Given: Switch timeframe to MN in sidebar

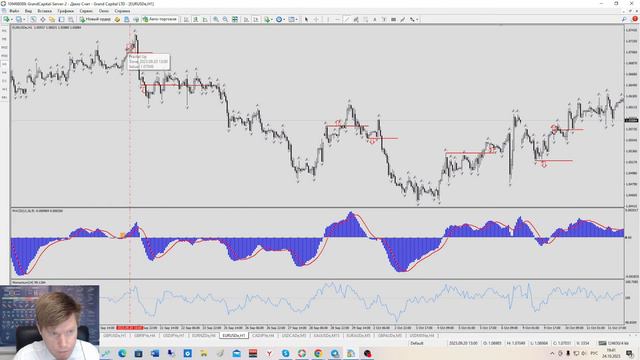Looking at the screenshot, I should point(4,98).
